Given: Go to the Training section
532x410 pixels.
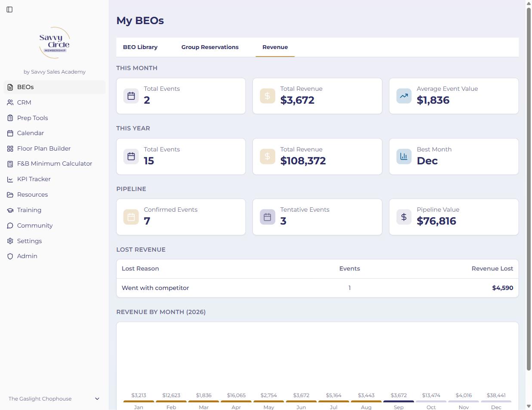Looking at the screenshot, I should tap(55, 210).
